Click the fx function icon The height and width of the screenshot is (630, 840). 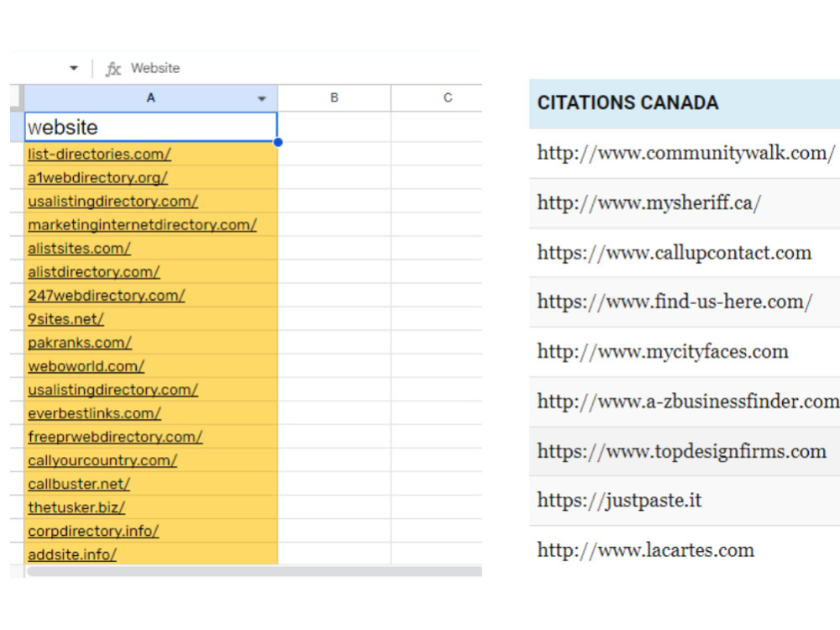(x=113, y=69)
